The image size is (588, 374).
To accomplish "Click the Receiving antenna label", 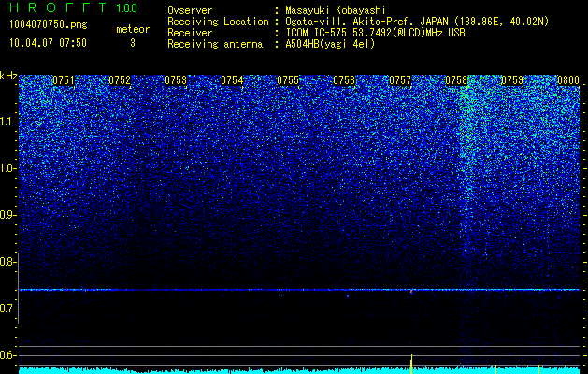I will tap(215, 44).
